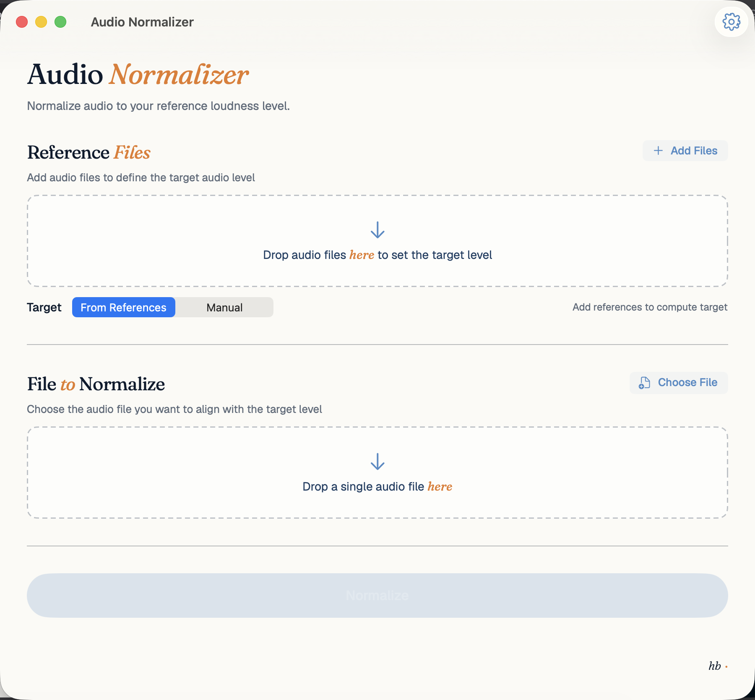Click the Add Files button label
Viewport: 755px width, 700px height.
tap(694, 151)
